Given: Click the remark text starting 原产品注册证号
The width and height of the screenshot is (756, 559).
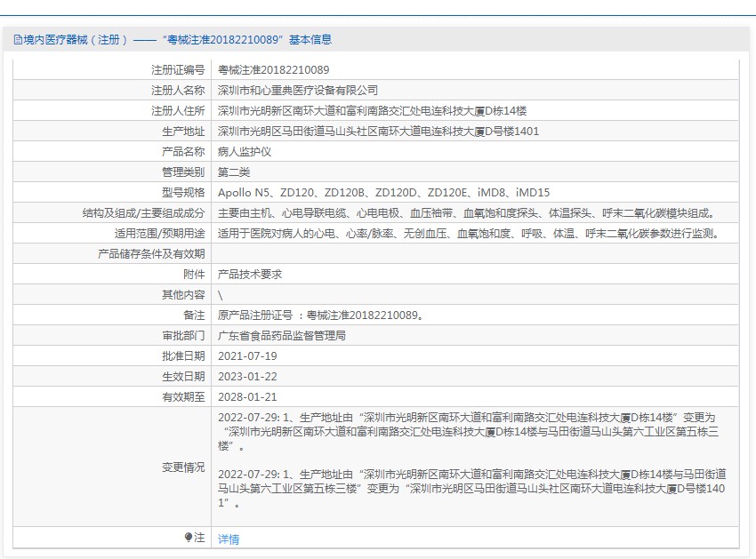Looking at the screenshot, I should 321,315.
